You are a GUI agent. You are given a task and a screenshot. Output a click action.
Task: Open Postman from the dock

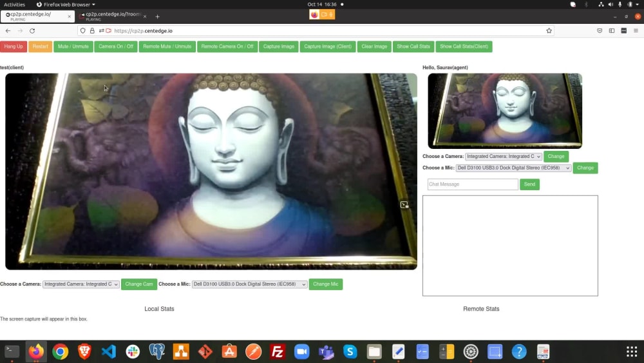click(253, 351)
